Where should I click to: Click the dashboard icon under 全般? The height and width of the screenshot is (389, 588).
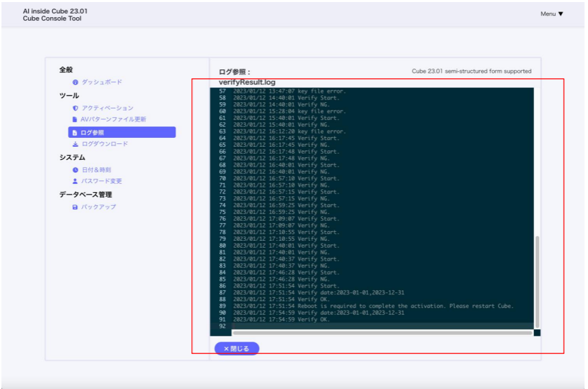(x=75, y=82)
